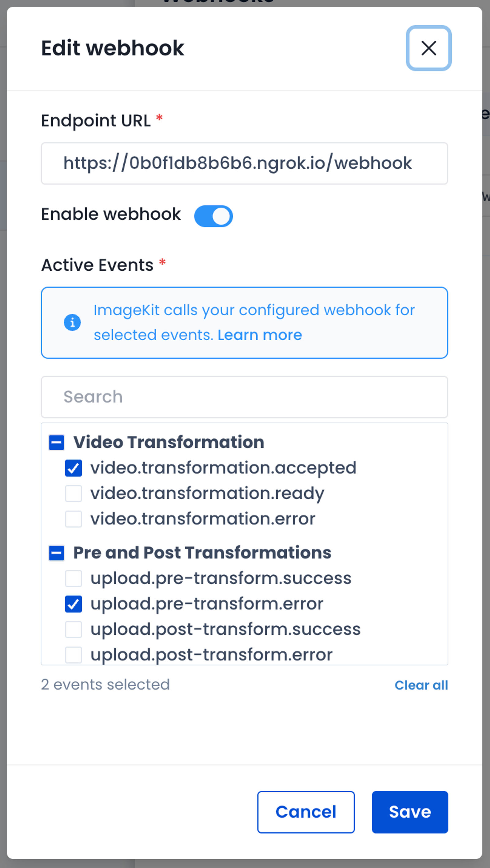The width and height of the screenshot is (490, 868).
Task: Toggle Video Transformation group checkbox
Action: tap(57, 442)
